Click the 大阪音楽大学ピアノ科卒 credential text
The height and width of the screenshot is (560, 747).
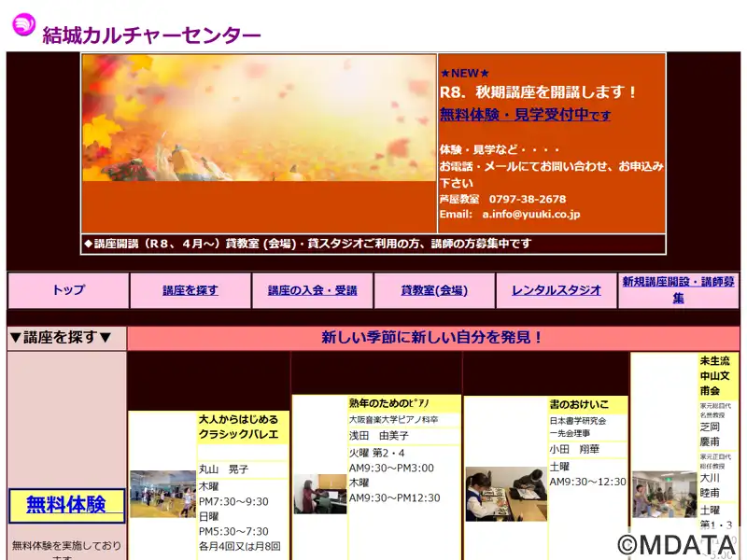pos(393,419)
